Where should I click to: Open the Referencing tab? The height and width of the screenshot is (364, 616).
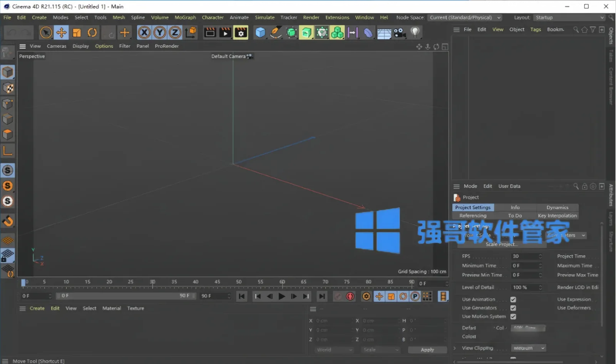tap(473, 216)
